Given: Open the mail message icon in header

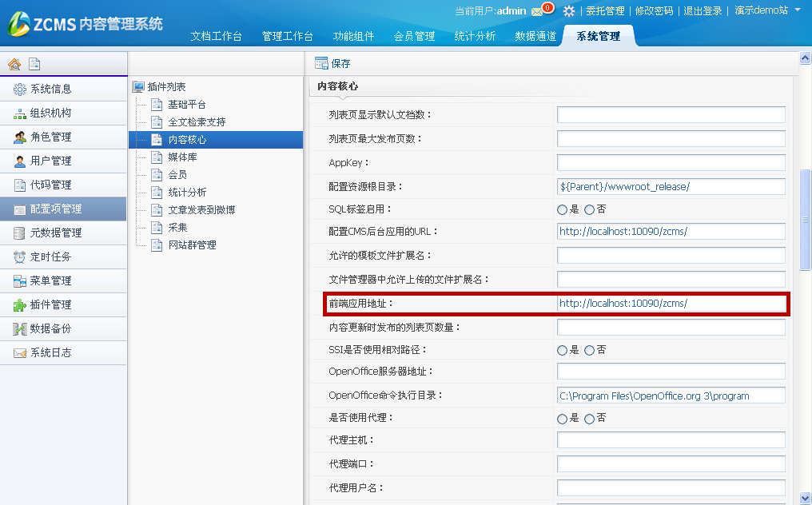Looking at the screenshot, I should pyautogui.click(x=538, y=11).
